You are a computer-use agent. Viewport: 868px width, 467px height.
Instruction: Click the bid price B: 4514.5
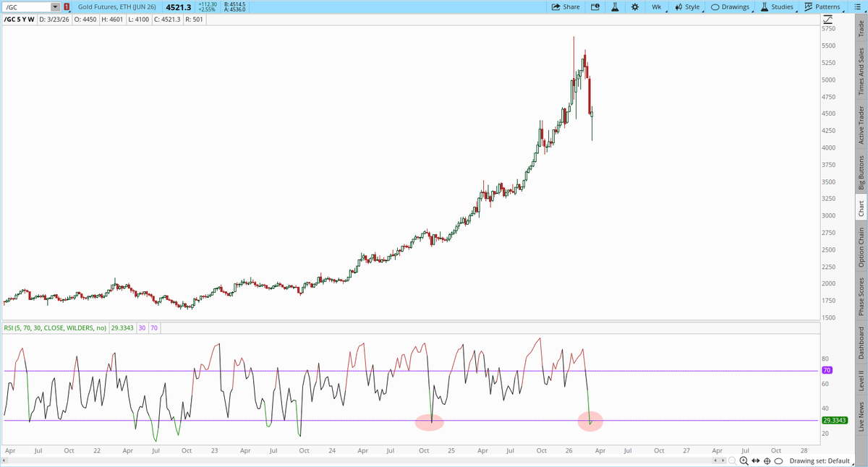pyautogui.click(x=235, y=4)
